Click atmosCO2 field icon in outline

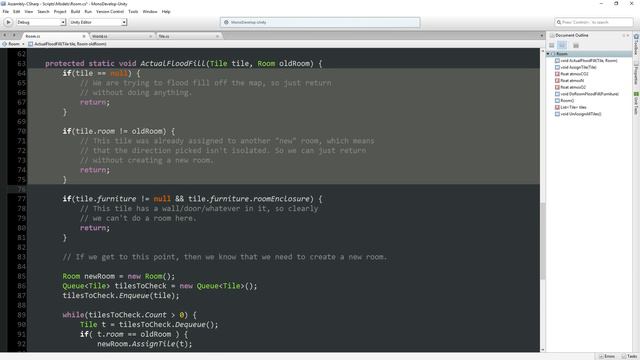tap(557, 74)
